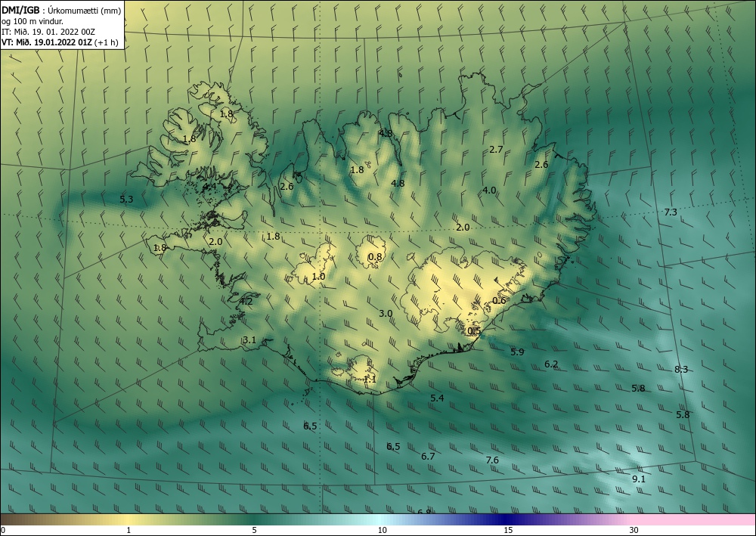
Task: Click the 7.6 value over the southern sea
Action: point(492,460)
